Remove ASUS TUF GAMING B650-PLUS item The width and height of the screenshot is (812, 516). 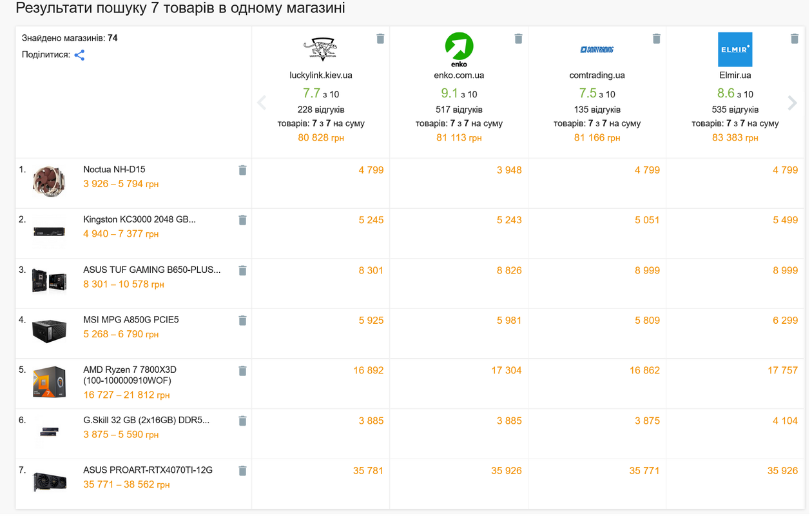click(x=242, y=270)
